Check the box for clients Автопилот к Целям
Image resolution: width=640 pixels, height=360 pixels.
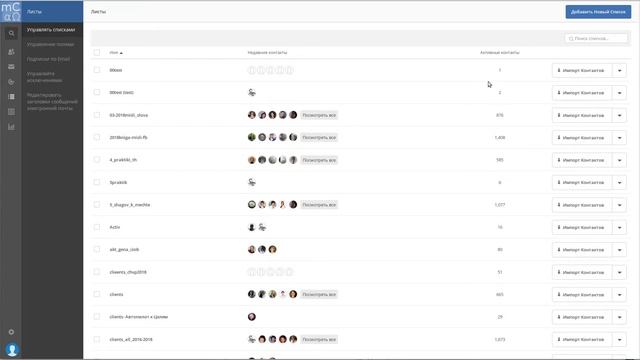97,316
